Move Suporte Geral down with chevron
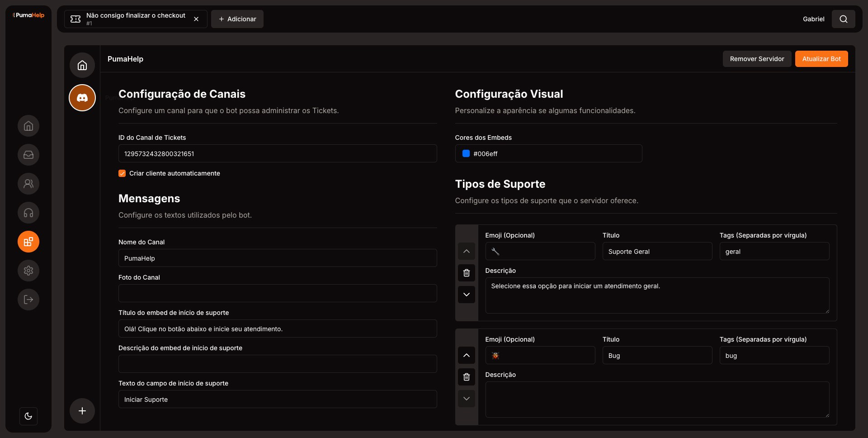Image resolution: width=868 pixels, height=438 pixels. pyautogui.click(x=467, y=295)
